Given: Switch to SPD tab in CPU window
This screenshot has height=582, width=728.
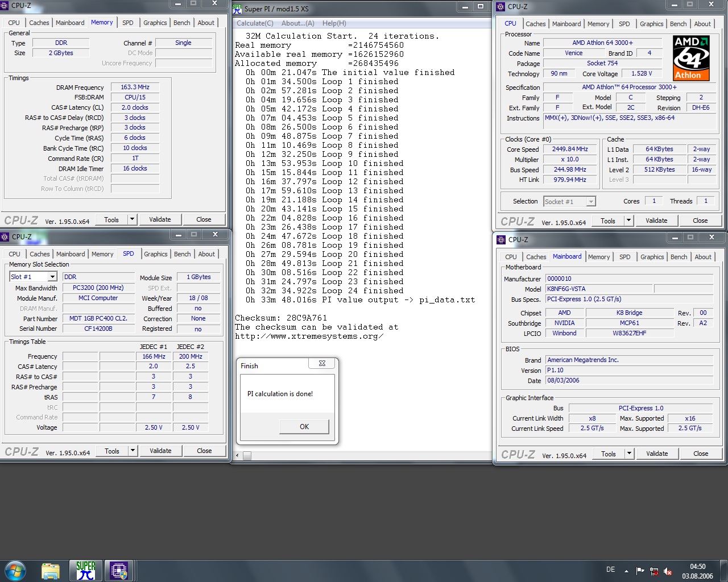Looking at the screenshot, I should (624, 24).
